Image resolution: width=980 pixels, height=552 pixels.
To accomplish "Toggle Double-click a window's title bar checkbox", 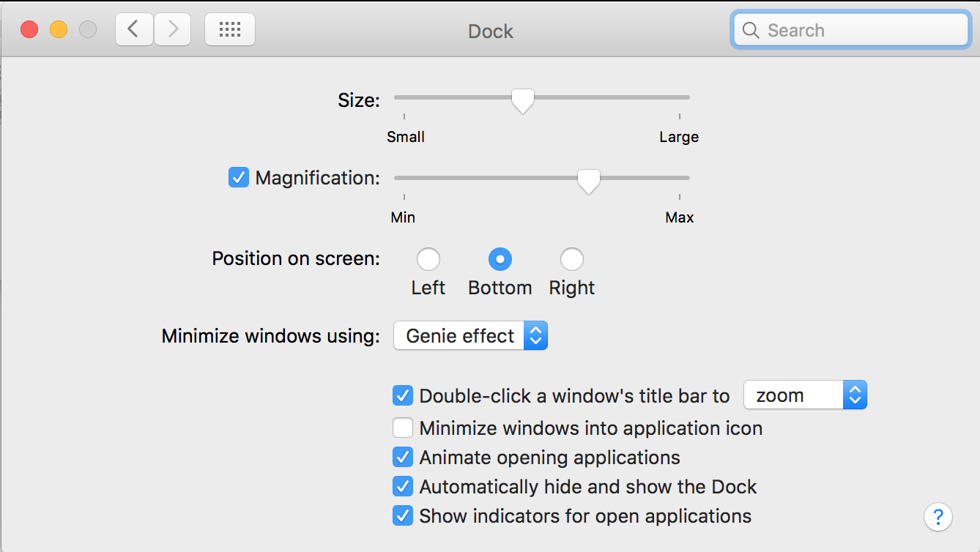I will click(x=403, y=396).
